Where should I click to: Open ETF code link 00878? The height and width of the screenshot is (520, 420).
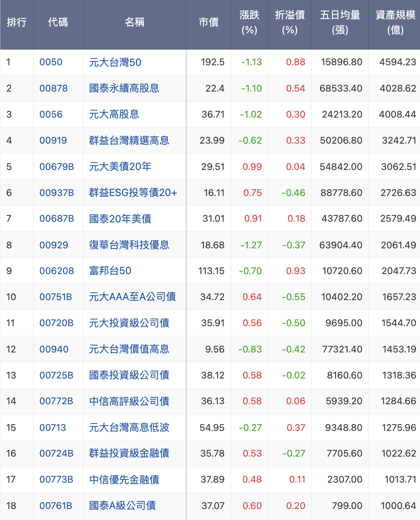pyautogui.click(x=54, y=88)
